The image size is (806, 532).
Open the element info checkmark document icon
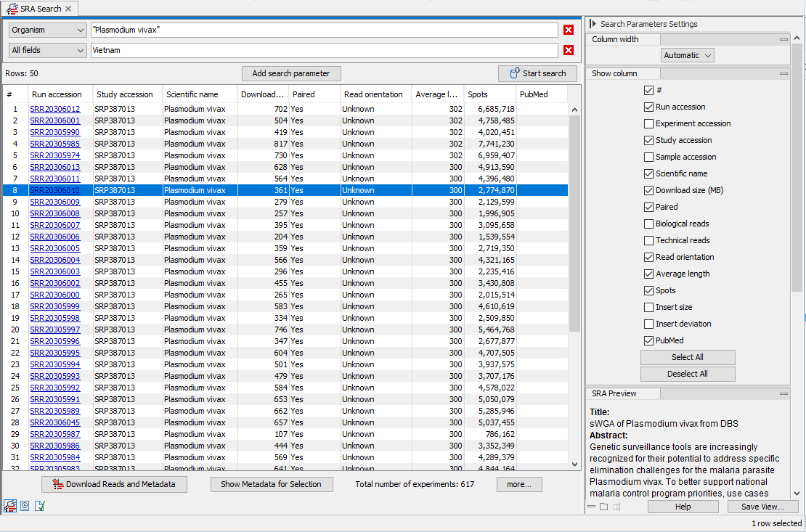click(x=39, y=506)
